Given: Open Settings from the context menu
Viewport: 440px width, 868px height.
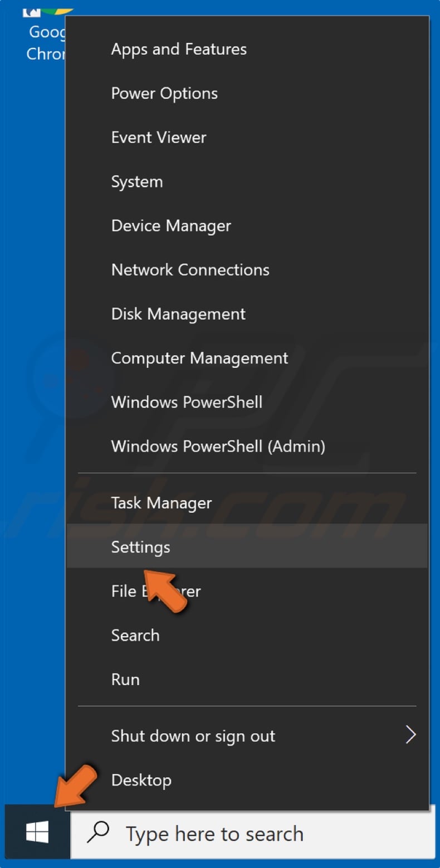Looking at the screenshot, I should click(140, 547).
